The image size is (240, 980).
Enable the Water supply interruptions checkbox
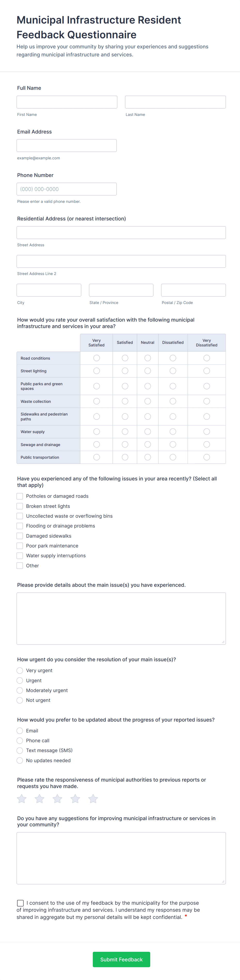[20, 555]
